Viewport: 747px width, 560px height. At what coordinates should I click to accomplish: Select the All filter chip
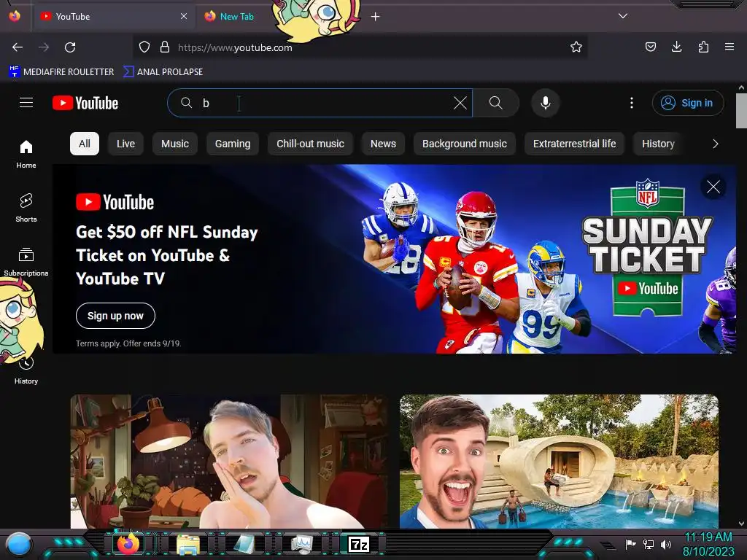click(x=85, y=144)
